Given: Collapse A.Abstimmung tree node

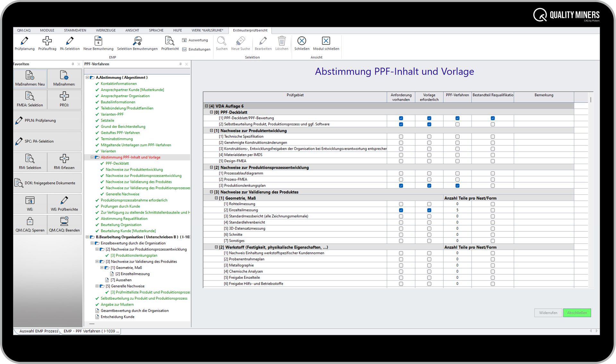Looking at the screenshot, I should [x=87, y=78].
